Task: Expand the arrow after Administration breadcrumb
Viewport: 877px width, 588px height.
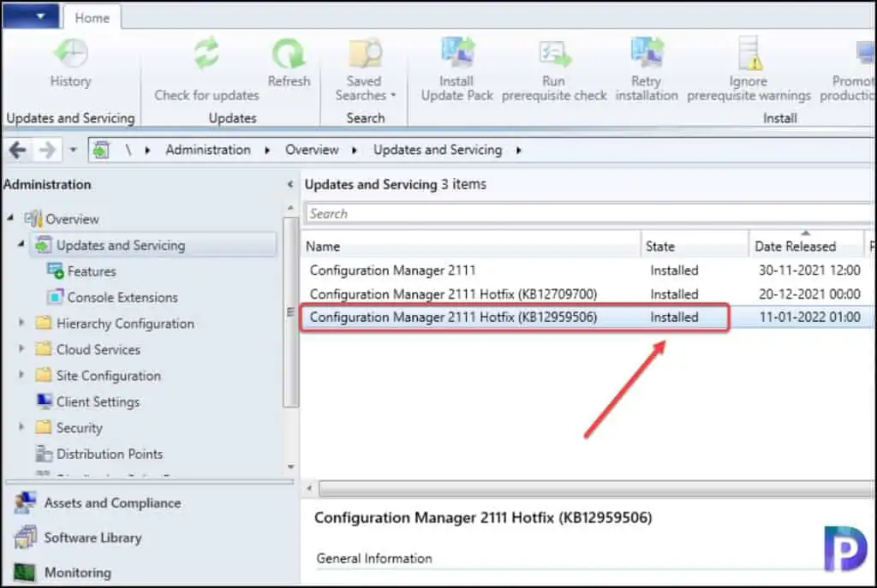Action: (267, 151)
